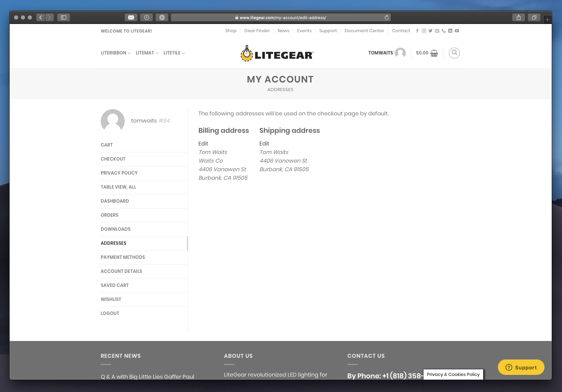Screen dimensions: 562x392
Task: Open the Events page
Action: [304, 31]
